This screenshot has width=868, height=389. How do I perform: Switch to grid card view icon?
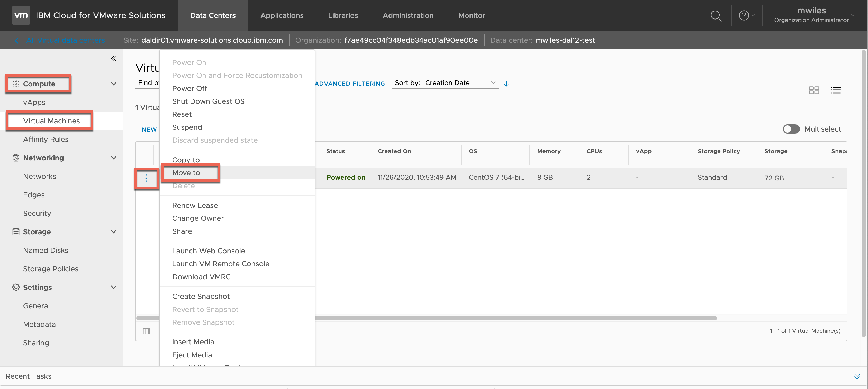point(814,90)
